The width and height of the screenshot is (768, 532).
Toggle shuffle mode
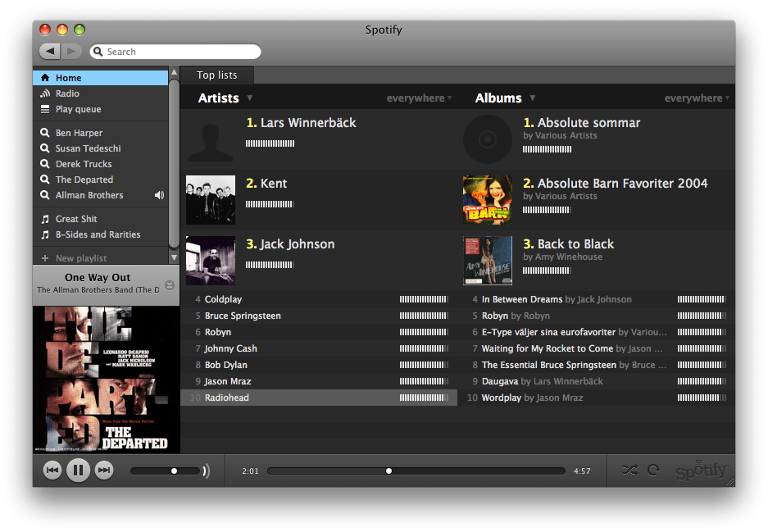629,471
